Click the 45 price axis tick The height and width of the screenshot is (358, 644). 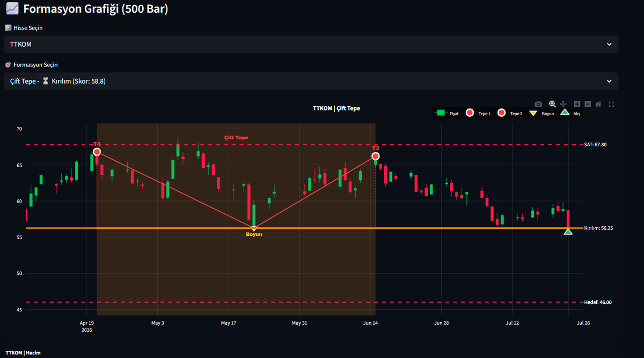[x=19, y=310]
